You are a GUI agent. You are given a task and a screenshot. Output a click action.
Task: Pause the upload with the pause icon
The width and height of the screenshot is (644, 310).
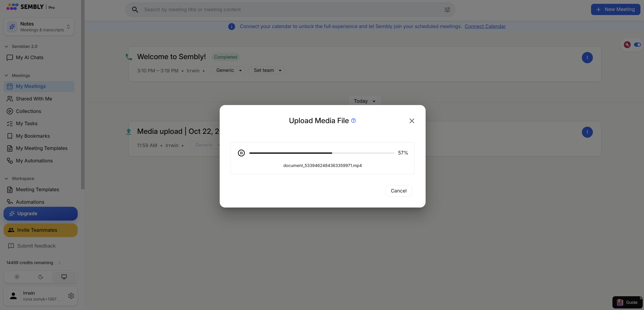coord(241,153)
